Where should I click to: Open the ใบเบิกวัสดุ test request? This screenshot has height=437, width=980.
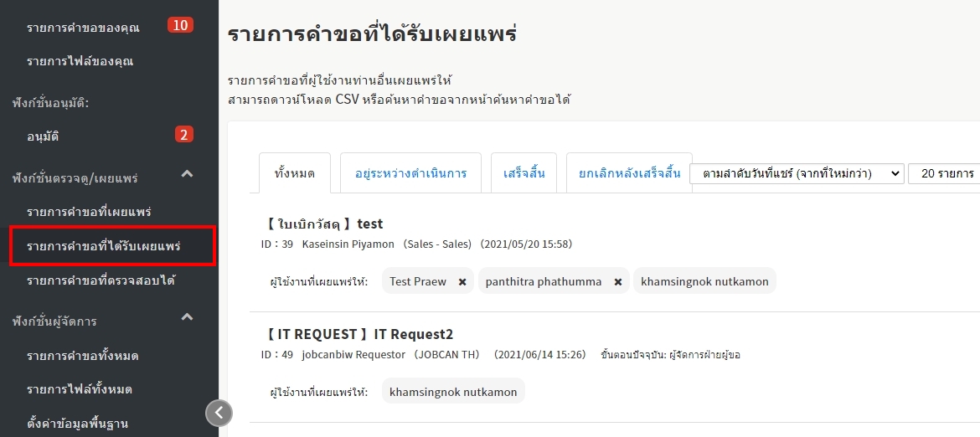pos(323,224)
